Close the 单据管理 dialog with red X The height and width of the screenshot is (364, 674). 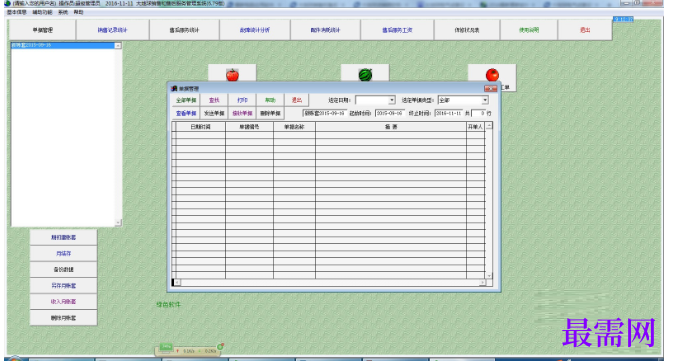490,89
